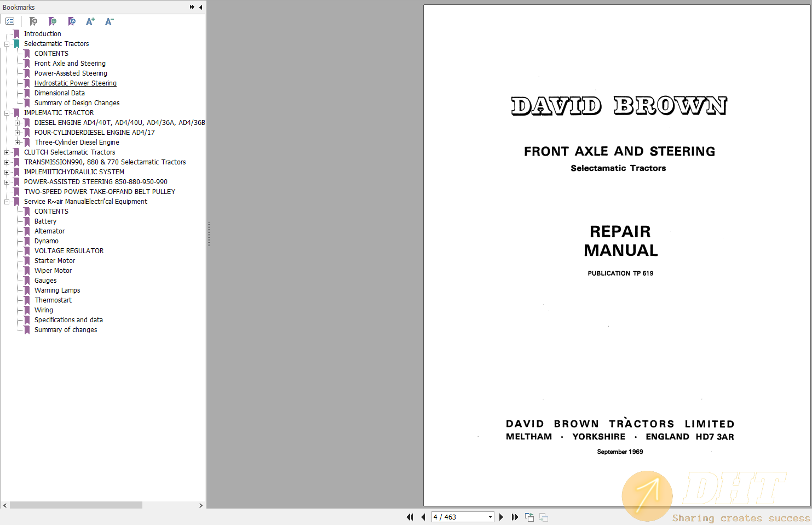The image size is (812, 525).
Task: Open the page number dropdown
Action: (489, 517)
